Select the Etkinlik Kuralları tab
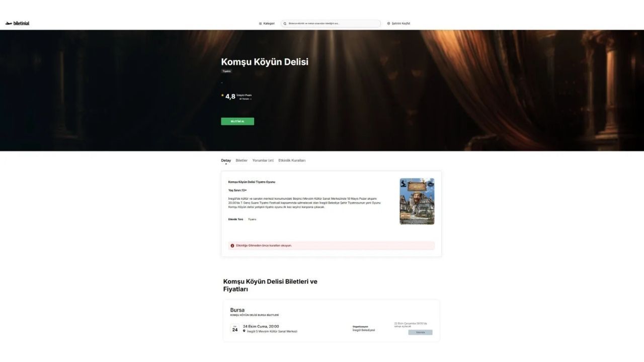This screenshot has width=644, height=362. point(292,160)
